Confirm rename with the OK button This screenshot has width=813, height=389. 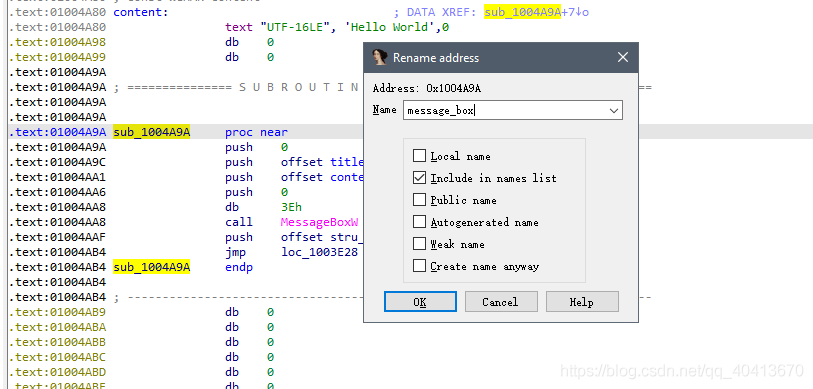pyautogui.click(x=420, y=302)
